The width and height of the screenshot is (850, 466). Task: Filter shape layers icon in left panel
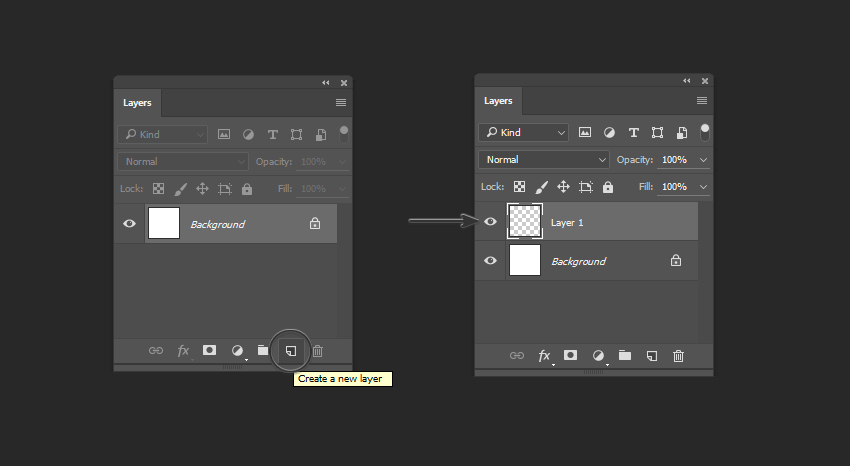[x=297, y=134]
